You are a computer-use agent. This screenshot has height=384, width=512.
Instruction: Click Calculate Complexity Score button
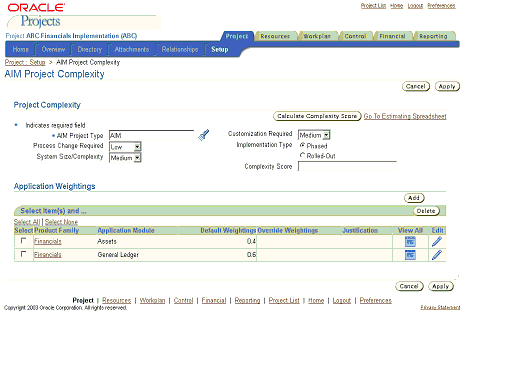(317, 116)
